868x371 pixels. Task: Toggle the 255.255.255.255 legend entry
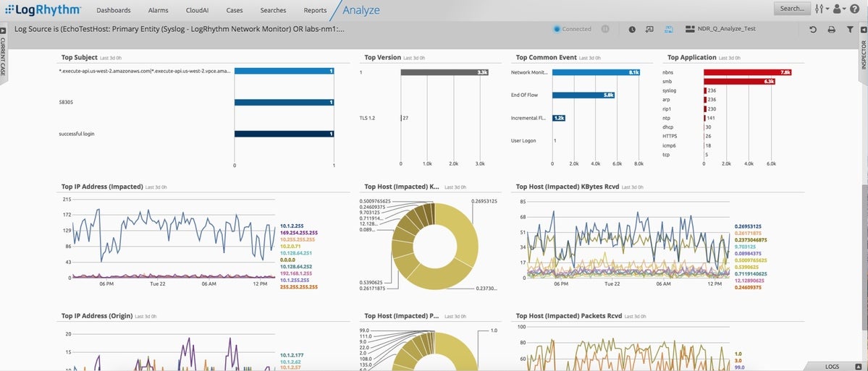[x=299, y=286]
